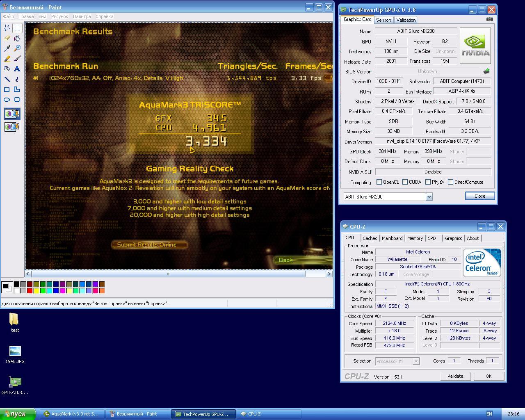Viewport: 525px width, 420px height.
Task: Select the Curve tool in Paint
Action: 17,79
